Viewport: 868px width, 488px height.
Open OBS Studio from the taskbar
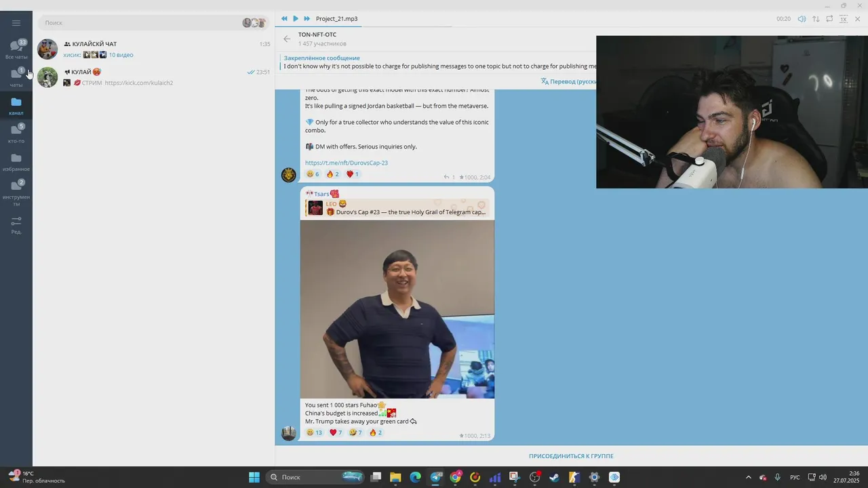tap(534, 477)
